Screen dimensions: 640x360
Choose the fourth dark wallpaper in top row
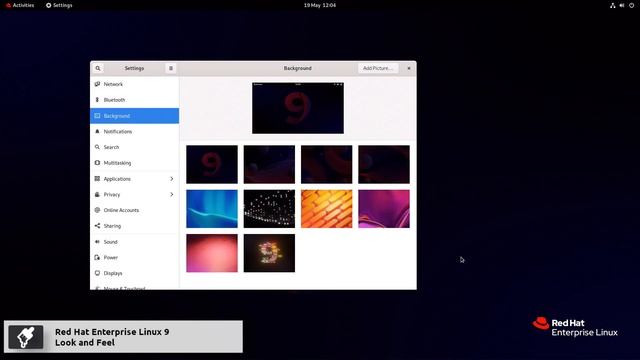384,164
